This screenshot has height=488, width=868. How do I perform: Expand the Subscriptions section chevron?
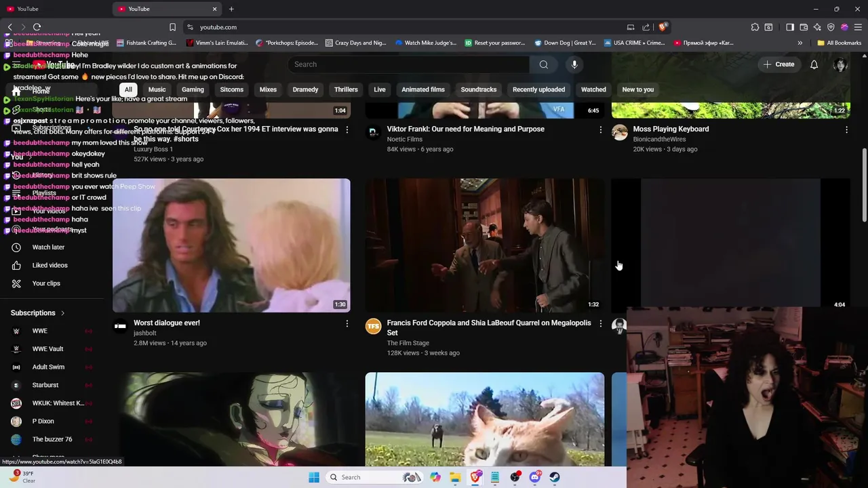click(62, 313)
